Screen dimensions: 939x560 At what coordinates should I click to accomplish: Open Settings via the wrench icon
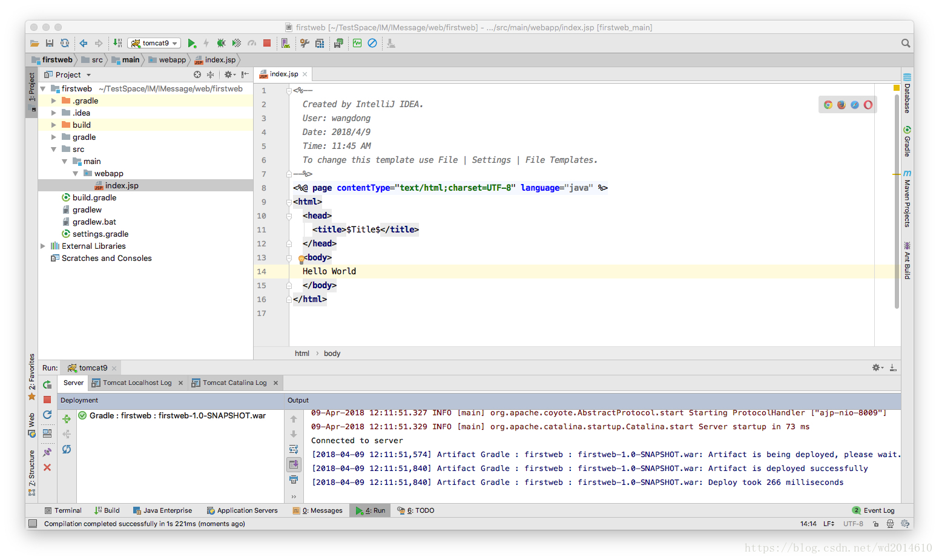305,43
